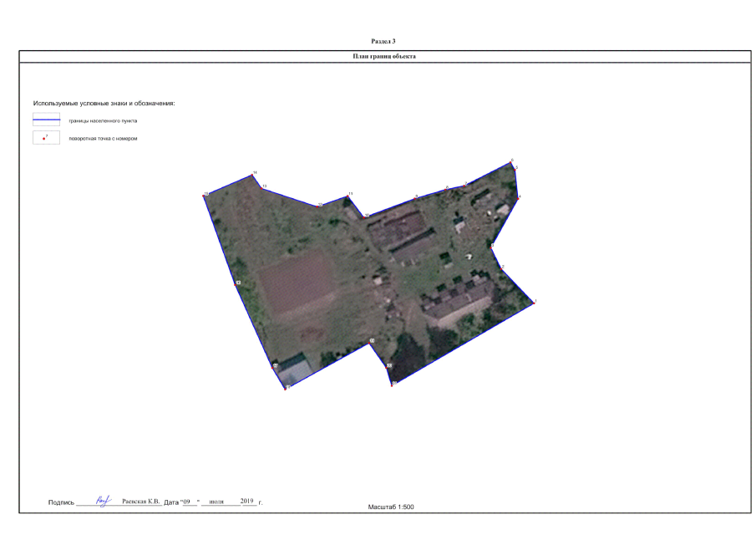The height and width of the screenshot is (535, 756).
Task: Click the blue boundary line legend symbol
Action: coord(46,120)
